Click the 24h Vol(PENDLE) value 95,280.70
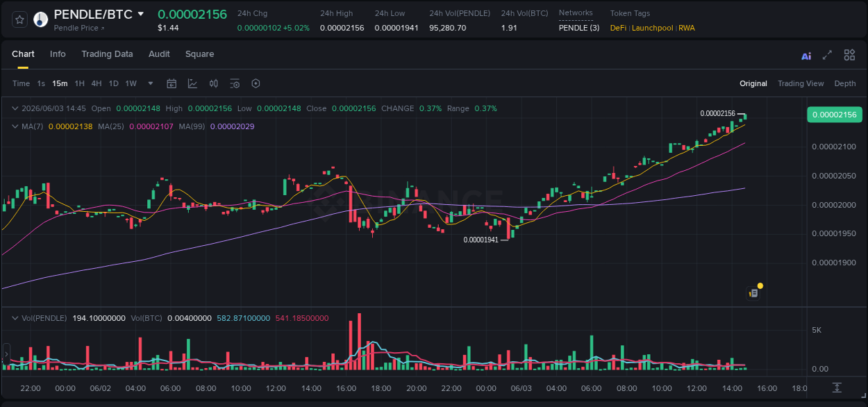Viewport: 868px width, 407px height. point(448,28)
